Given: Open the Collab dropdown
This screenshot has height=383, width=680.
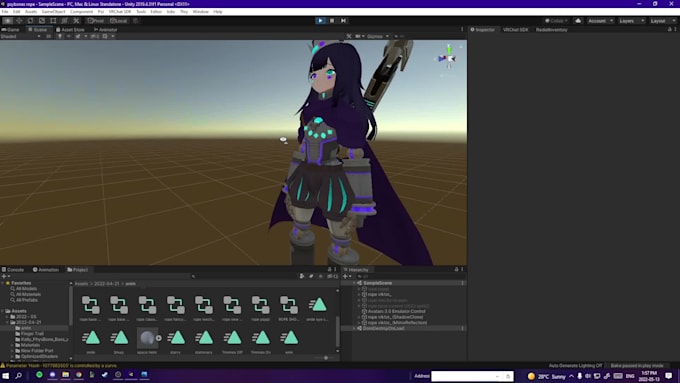Looking at the screenshot, I should coord(556,20).
